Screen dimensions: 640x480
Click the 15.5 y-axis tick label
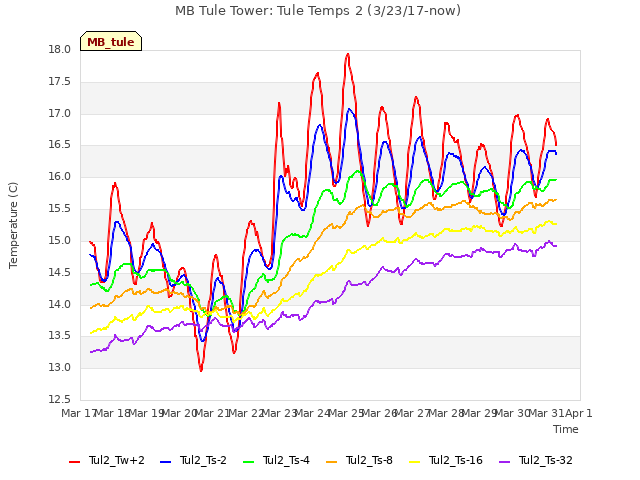click(60, 209)
